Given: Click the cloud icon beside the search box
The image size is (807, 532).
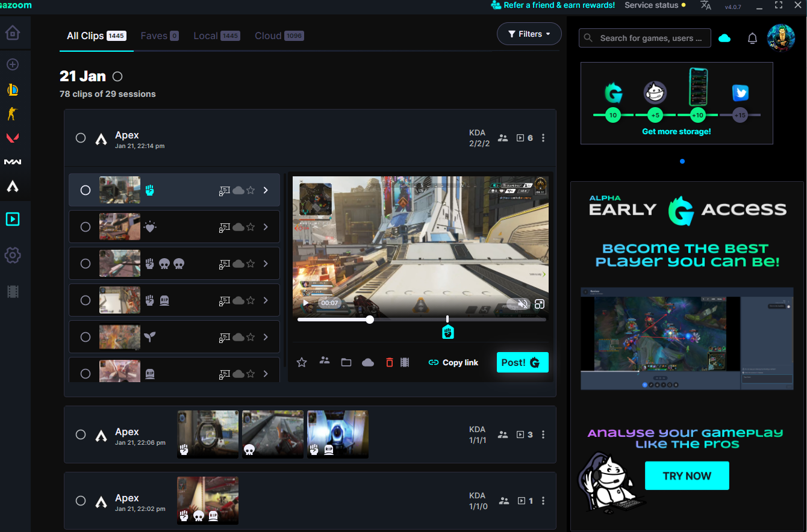Looking at the screenshot, I should coord(724,38).
